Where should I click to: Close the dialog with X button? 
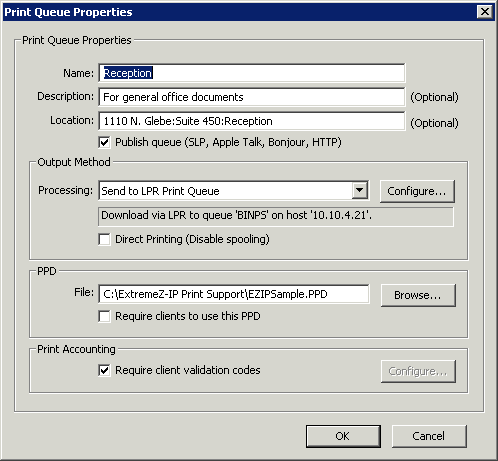485,12
